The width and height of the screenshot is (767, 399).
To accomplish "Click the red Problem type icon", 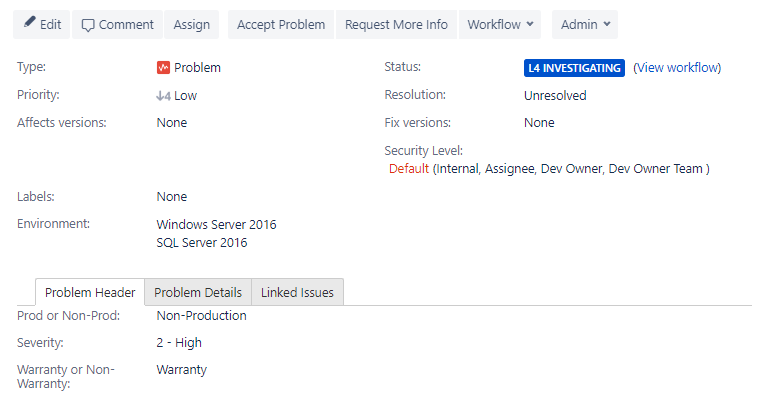I will [163, 67].
